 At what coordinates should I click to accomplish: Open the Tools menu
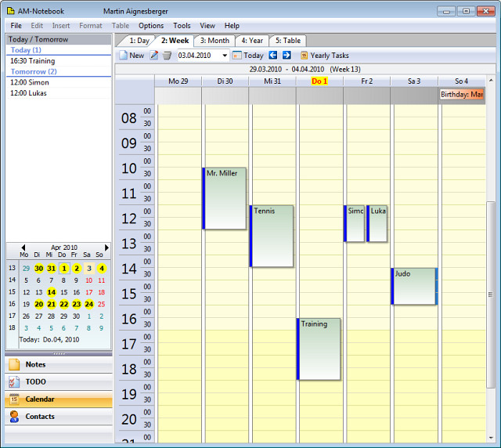click(182, 26)
